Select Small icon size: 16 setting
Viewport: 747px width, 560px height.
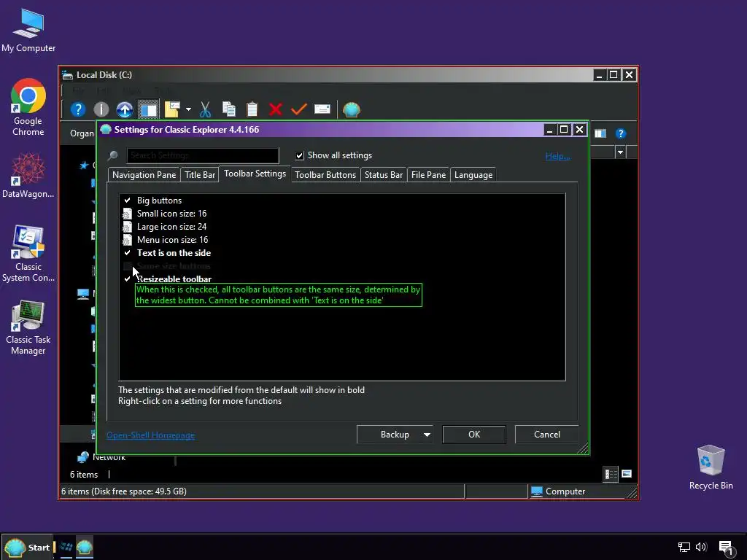pos(171,214)
